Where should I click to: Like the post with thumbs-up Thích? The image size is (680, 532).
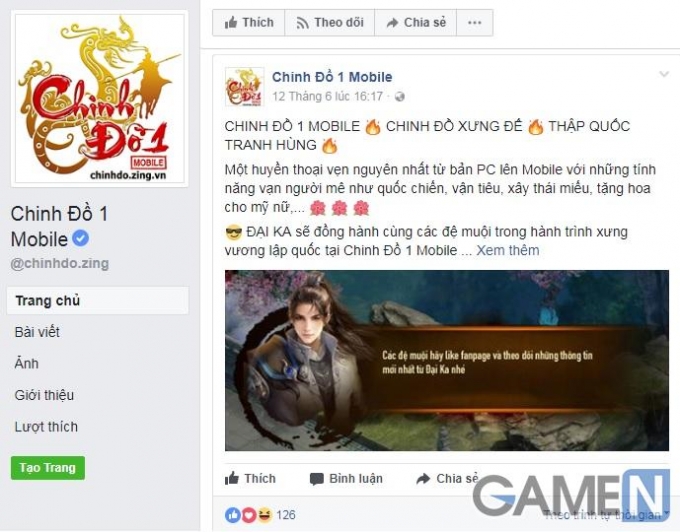[x=250, y=478]
